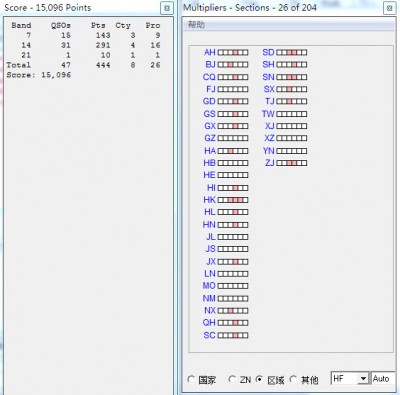Click the Pro column header
This screenshot has width=400, height=395.
tap(153, 25)
